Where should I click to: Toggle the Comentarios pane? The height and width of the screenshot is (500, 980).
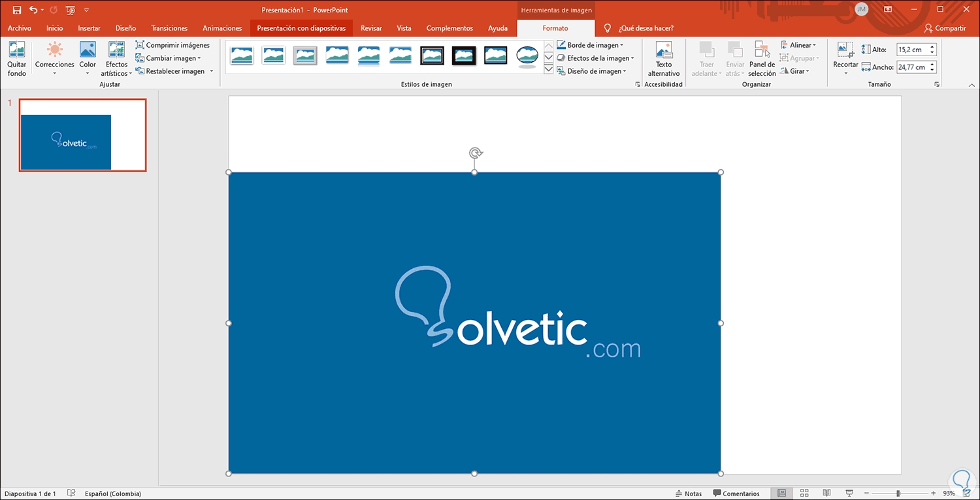click(736, 493)
